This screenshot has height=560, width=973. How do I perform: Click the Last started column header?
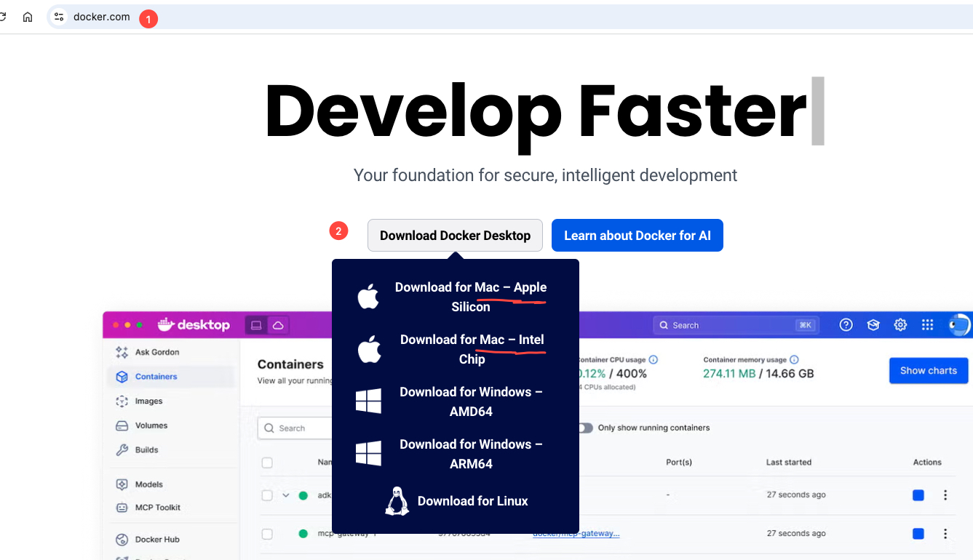(x=789, y=463)
